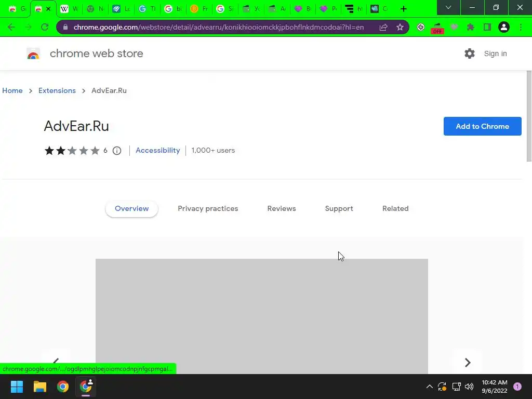The image size is (532, 399).
Task: Open the gray heart extension icon
Action: (x=454, y=27)
